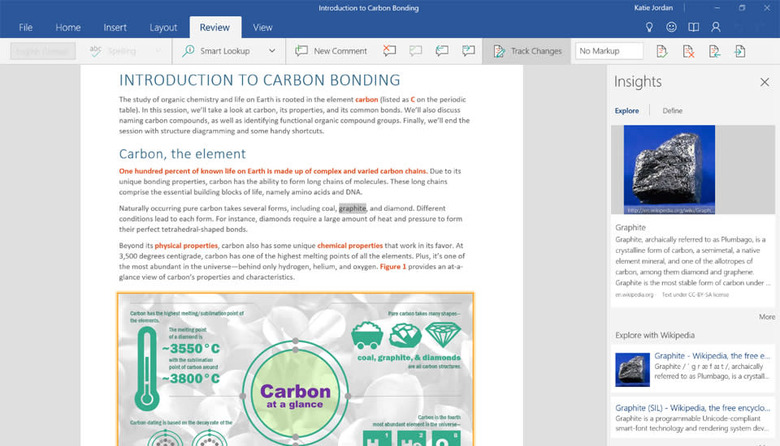Click the Reject change icon
Screen dimensions: 780x446
688,51
